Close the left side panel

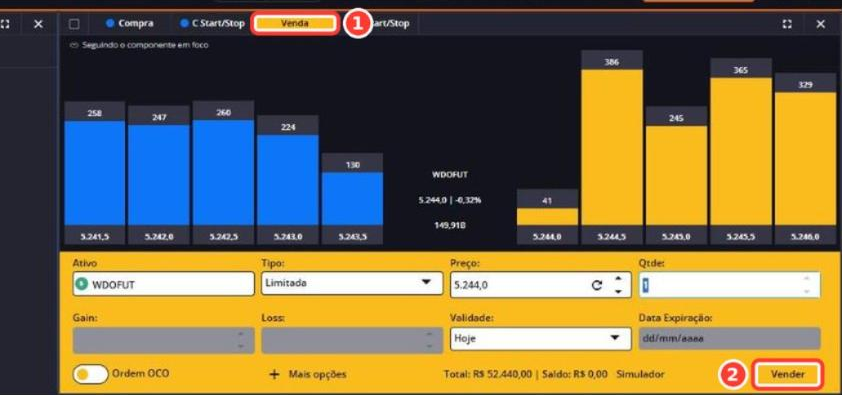pyautogui.click(x=38, y=24)
